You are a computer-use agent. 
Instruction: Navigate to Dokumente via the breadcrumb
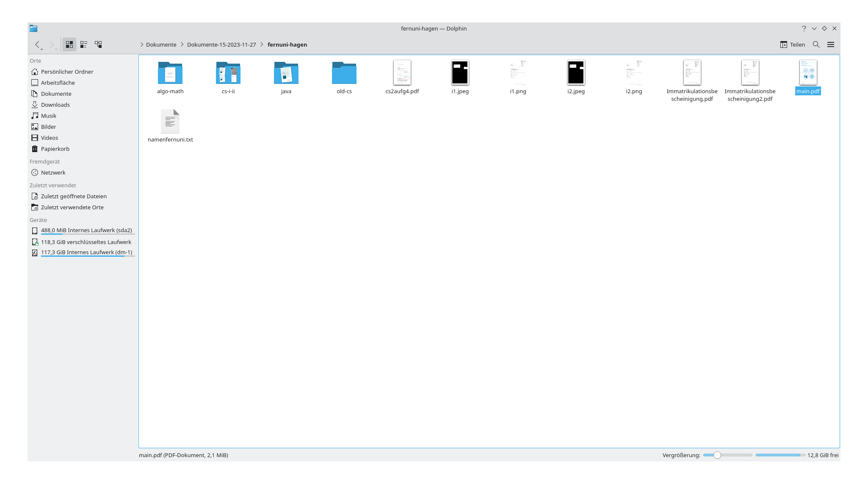coord(161,44)
